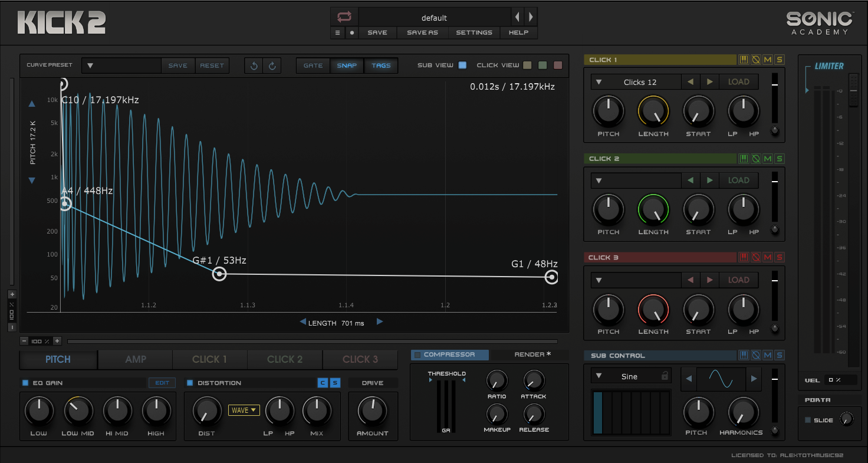Click the lock icon beside Sine
The height and width of the screenshot is (463, 868).
point(665,376)
